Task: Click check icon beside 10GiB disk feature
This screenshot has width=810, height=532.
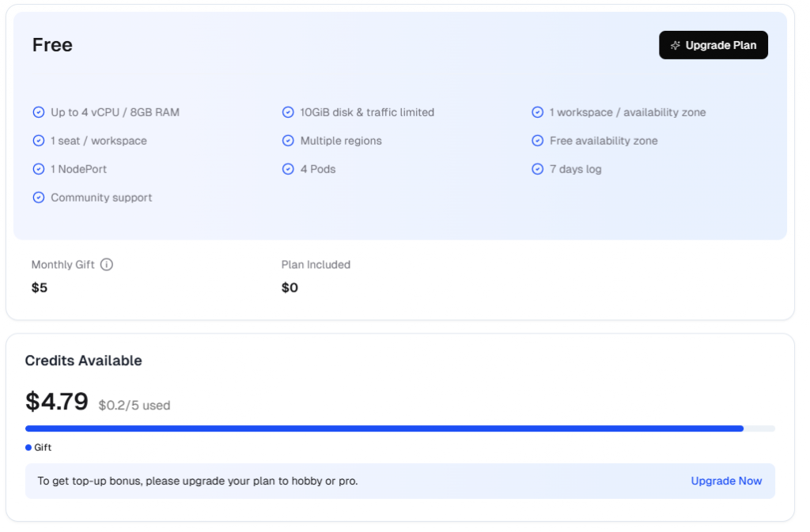Action: (x=288, y=112)
